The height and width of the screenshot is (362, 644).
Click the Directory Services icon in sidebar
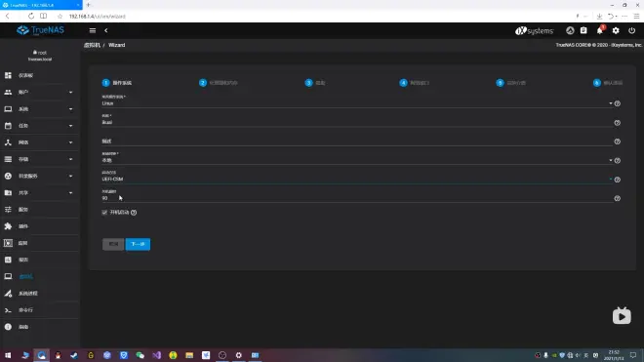8,176
